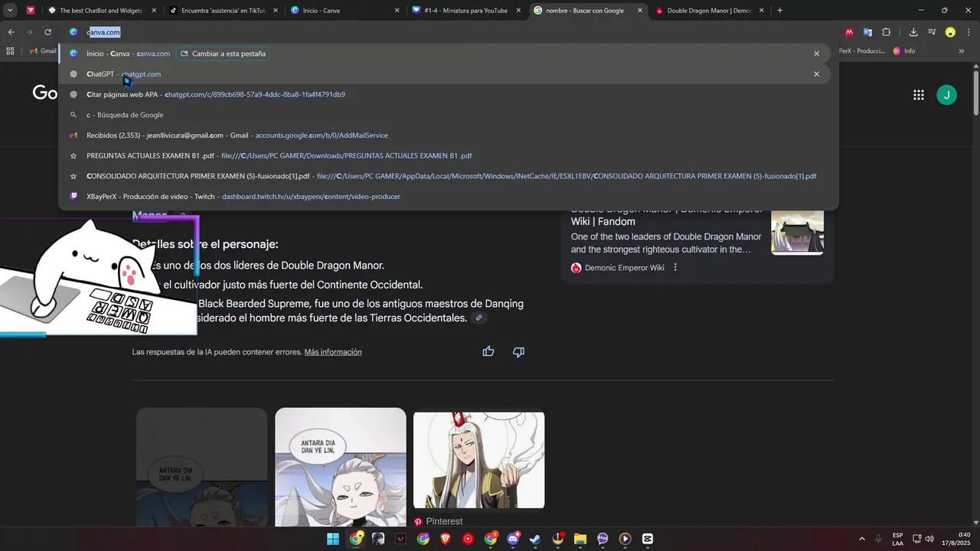
Task: Open File Explorer from the taskbar
Action: [x=580, y=539]
